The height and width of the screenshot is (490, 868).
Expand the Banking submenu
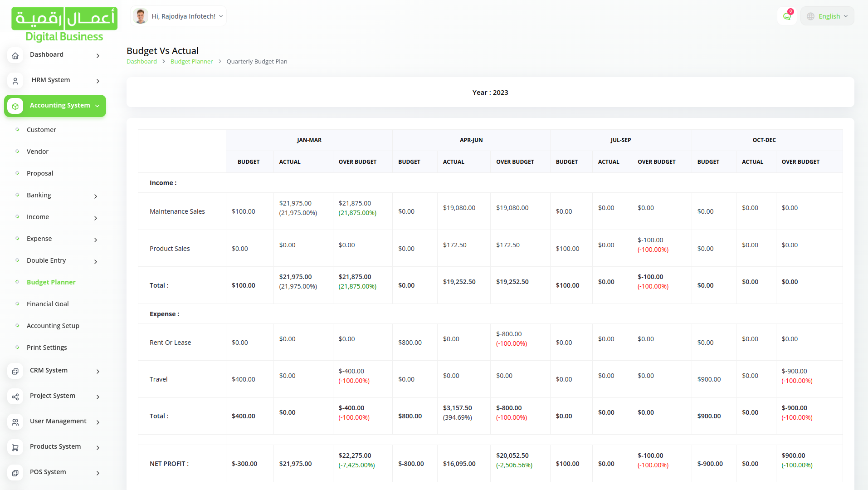pyautogui.click(x=95, y=196)
